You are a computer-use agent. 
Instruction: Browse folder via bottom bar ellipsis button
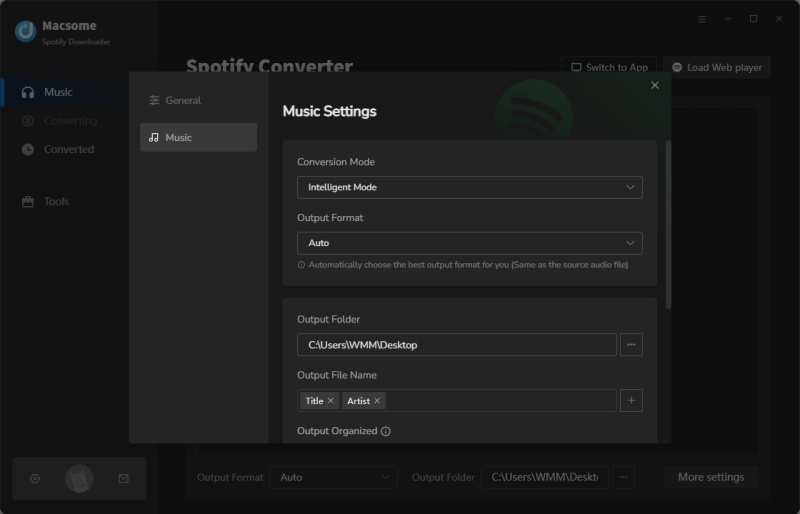point(623,477)
